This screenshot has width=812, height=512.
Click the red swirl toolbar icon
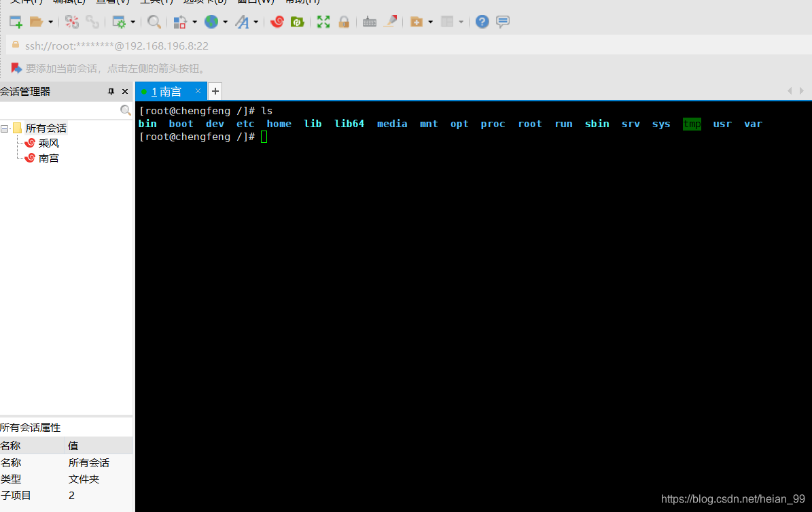tap(277, 22)
